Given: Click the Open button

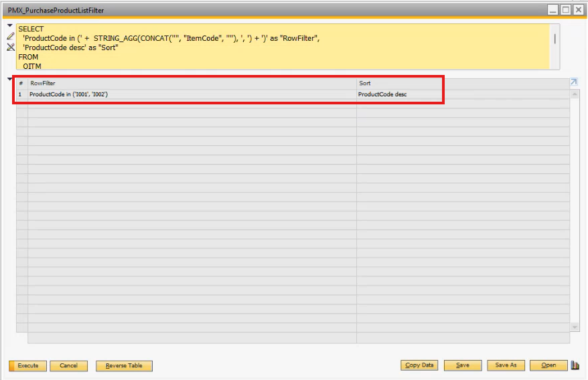Looking at the screenshot, I should (x=548, y=365).
